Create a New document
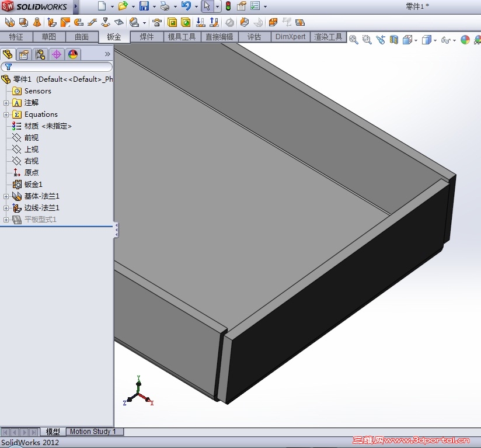Screen dimensions: 481x448 tap(102, 6)
